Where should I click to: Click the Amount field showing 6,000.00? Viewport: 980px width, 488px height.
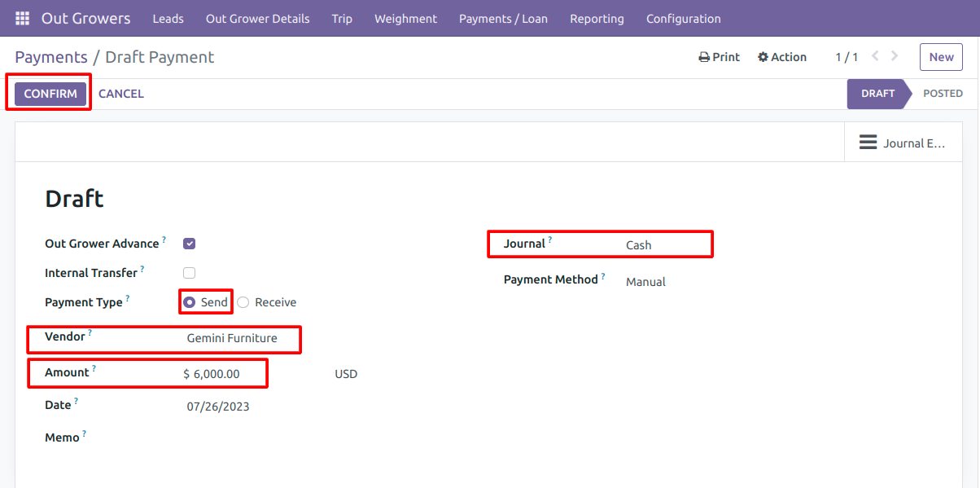[x=223, y=374]
